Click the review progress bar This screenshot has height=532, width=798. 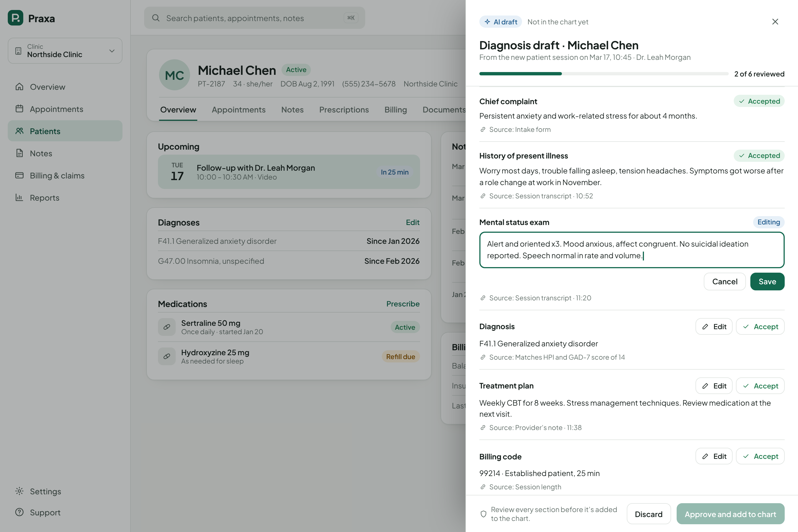[603, 74]
